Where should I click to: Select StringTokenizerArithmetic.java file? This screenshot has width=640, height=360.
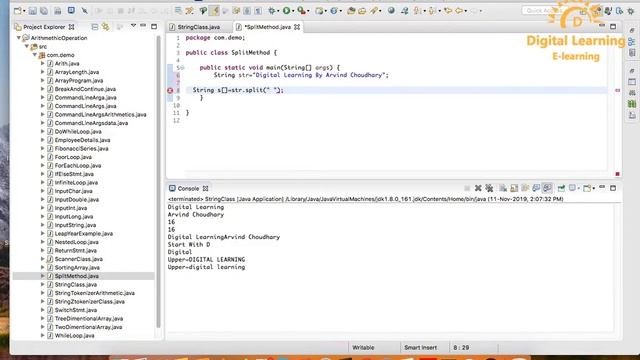tap(95, 293)
